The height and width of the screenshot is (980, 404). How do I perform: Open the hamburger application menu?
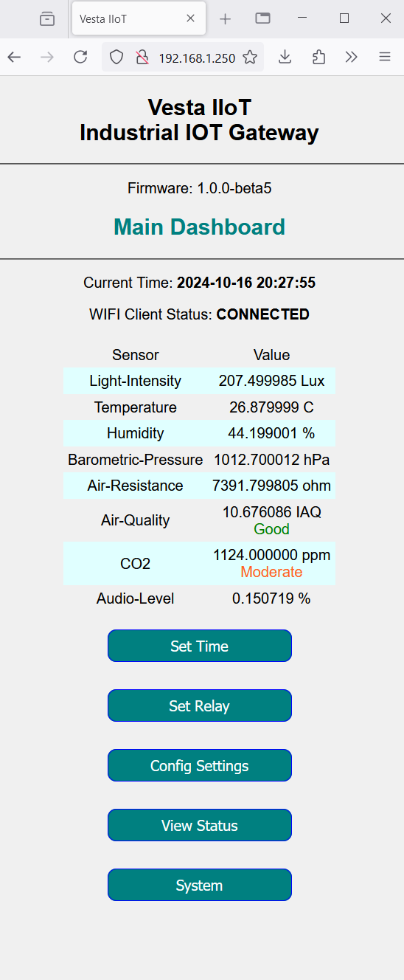coord(385,57)
